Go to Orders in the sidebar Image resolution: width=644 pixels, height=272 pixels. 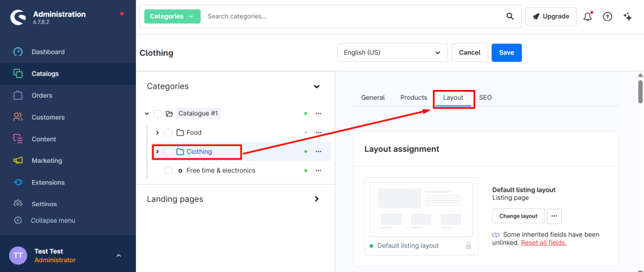41,95
